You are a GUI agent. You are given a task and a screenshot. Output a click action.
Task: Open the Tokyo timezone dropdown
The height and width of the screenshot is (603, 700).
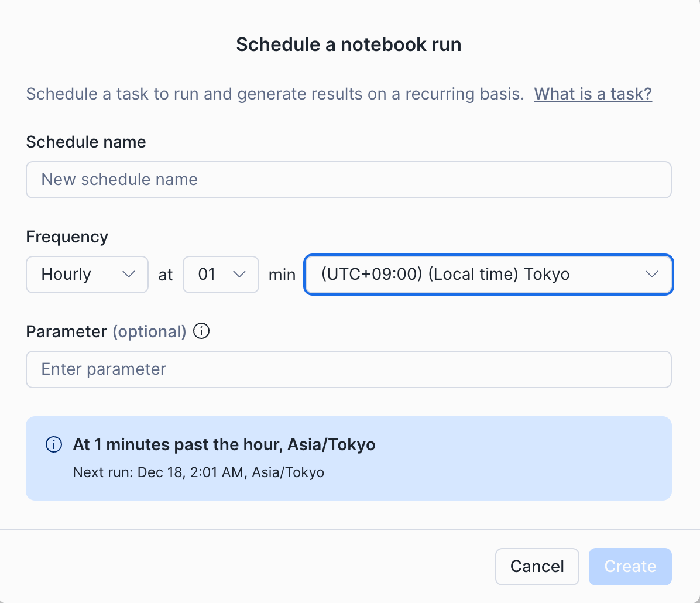(x=487, y=275)
